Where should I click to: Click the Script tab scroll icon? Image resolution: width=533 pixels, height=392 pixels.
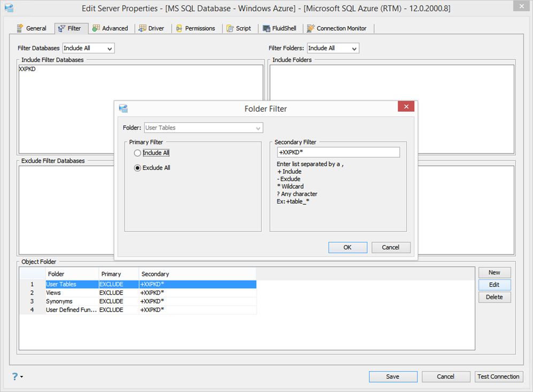(x=230, y=28)
